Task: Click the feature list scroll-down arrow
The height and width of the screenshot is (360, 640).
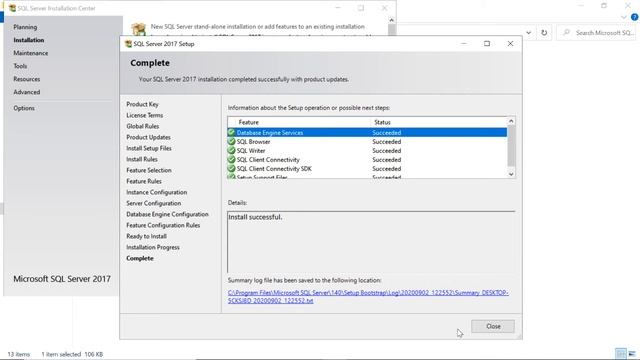Action: coord(511,174)
